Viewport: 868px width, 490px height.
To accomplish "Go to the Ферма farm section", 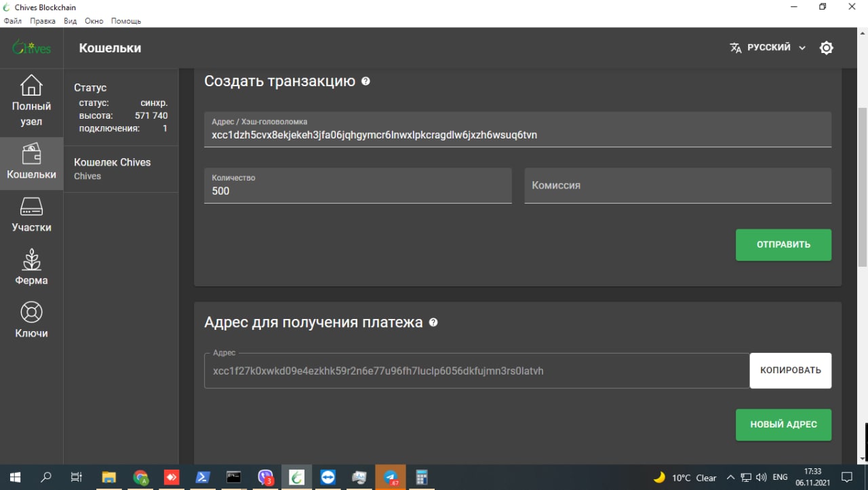I will pyautogui.click(x=31, y=267).
